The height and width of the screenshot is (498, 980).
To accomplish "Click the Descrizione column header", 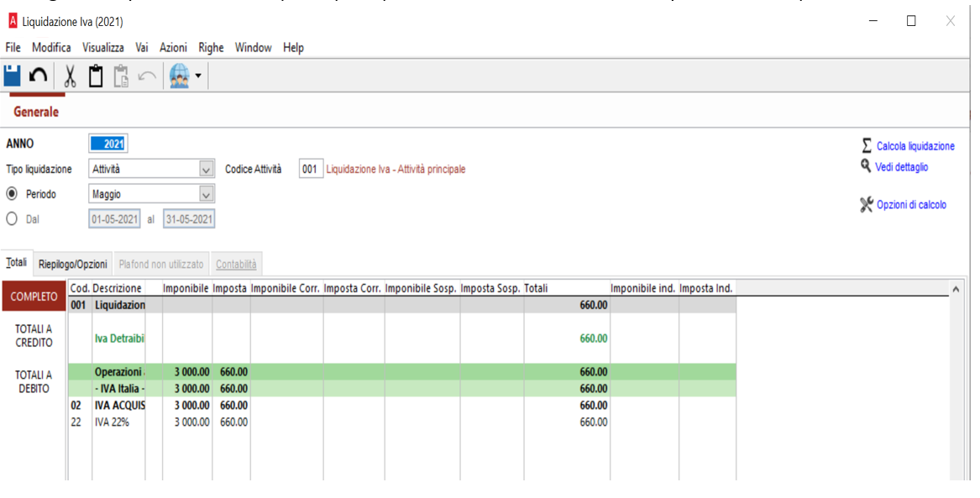I will coord(117,288).
